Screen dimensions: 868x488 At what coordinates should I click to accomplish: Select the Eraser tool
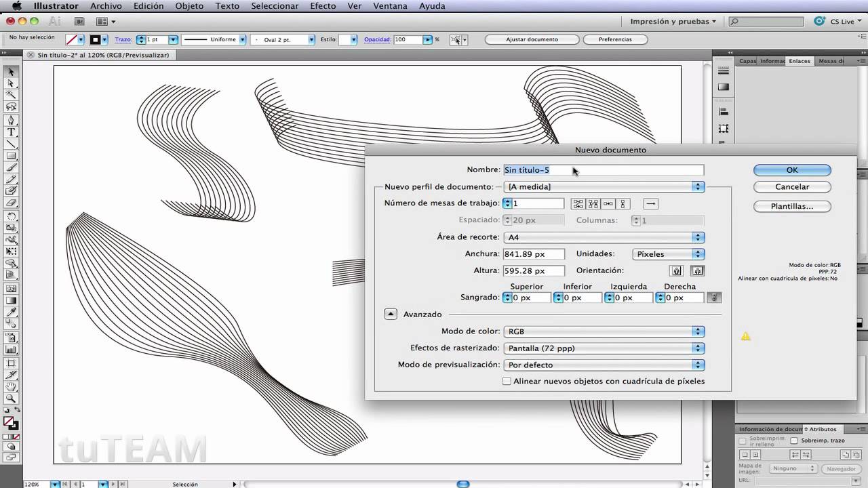point(11,203)
